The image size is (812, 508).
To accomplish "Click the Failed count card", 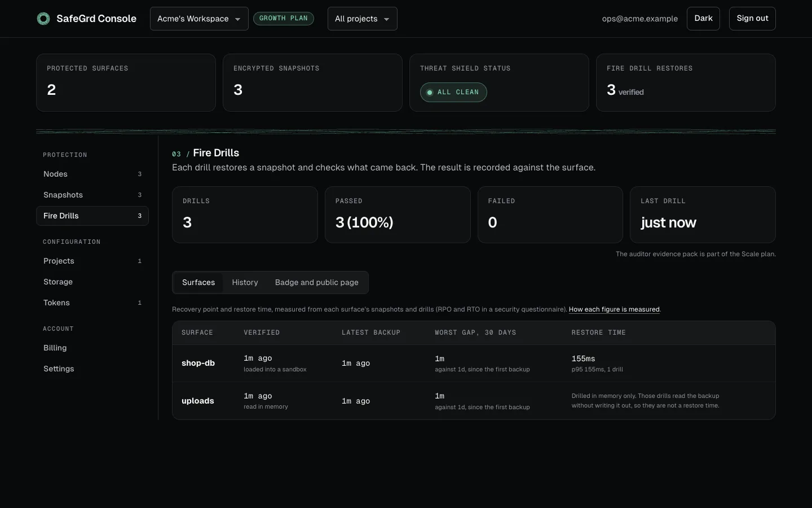I will click(550, 214).
